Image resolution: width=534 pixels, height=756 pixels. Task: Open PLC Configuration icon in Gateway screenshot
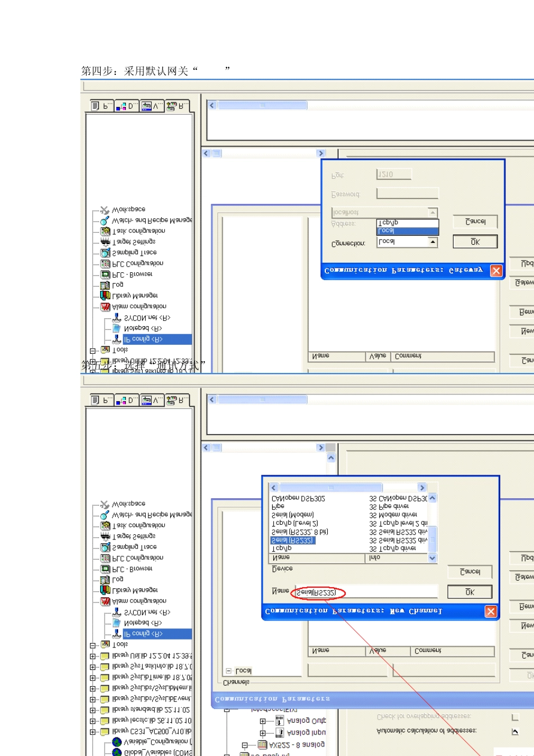click(105, 263)
